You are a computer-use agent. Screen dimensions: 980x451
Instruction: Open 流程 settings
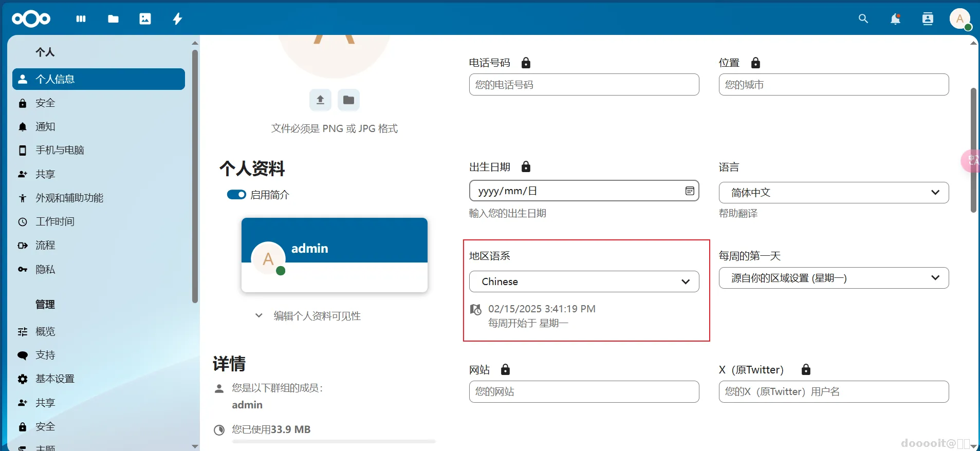pyautogui.click(x=99, y=245)
